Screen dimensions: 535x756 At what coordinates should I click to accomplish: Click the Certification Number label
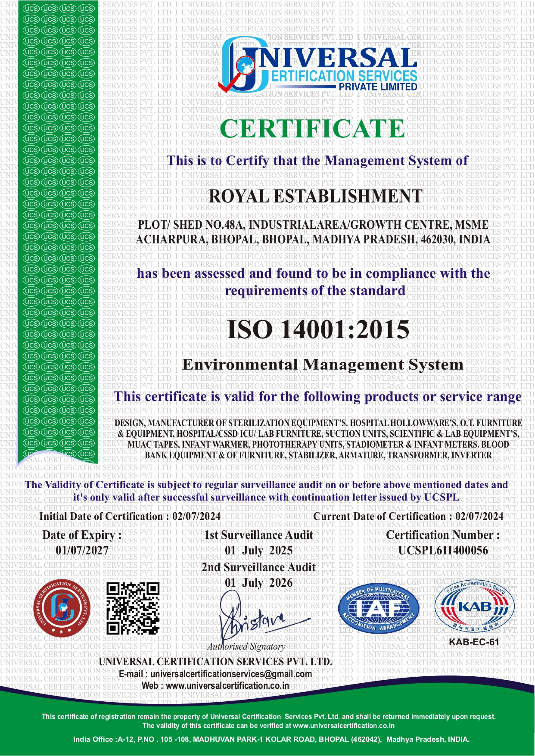pyautogui.click(x=443, y=535)
